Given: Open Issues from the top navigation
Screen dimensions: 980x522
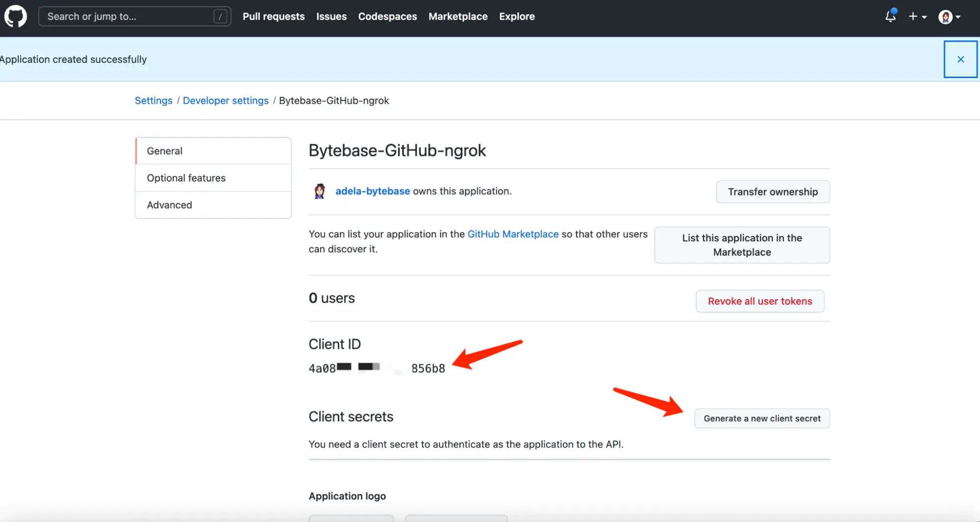Looking at the screenshot, I should pos(331,16).
